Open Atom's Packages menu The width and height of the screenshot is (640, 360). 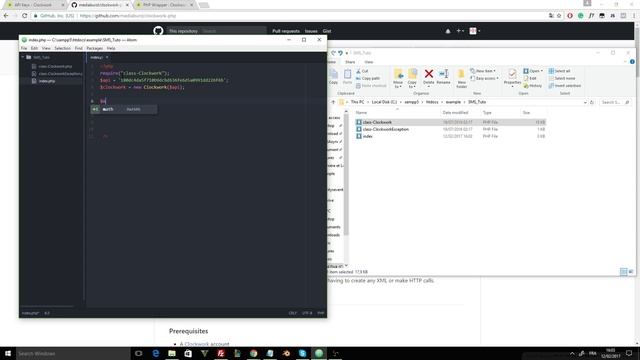click(x=95, y=48)
